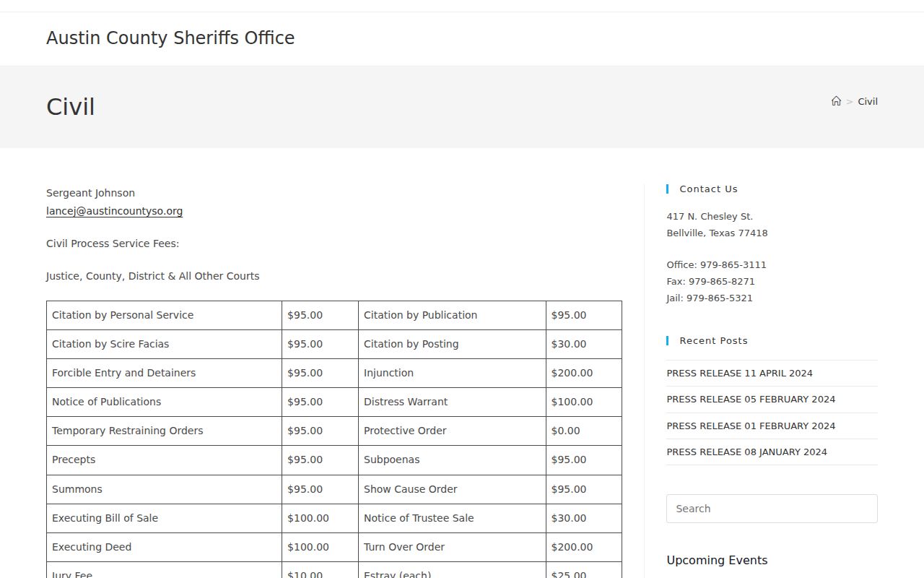
Task: Click the $200.00 fee beside Injunction
Action: (x=584, y=373)
